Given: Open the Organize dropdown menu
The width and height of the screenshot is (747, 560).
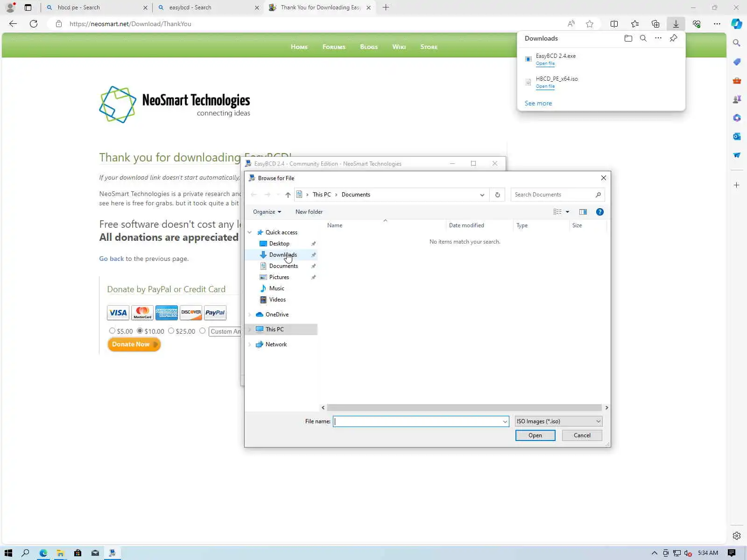Looking at the screenshot, I should [x=267, y=212].
